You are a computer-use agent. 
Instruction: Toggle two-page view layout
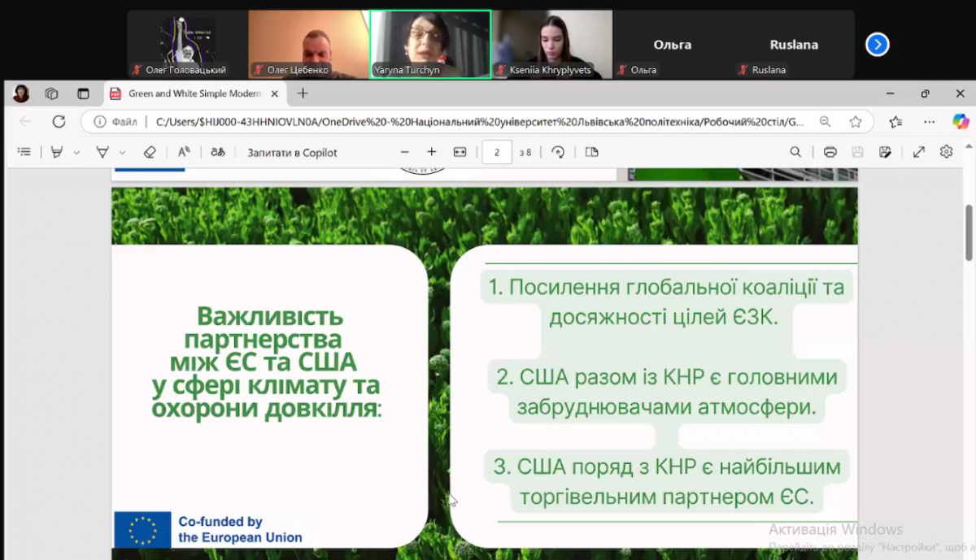pos(590,151)
